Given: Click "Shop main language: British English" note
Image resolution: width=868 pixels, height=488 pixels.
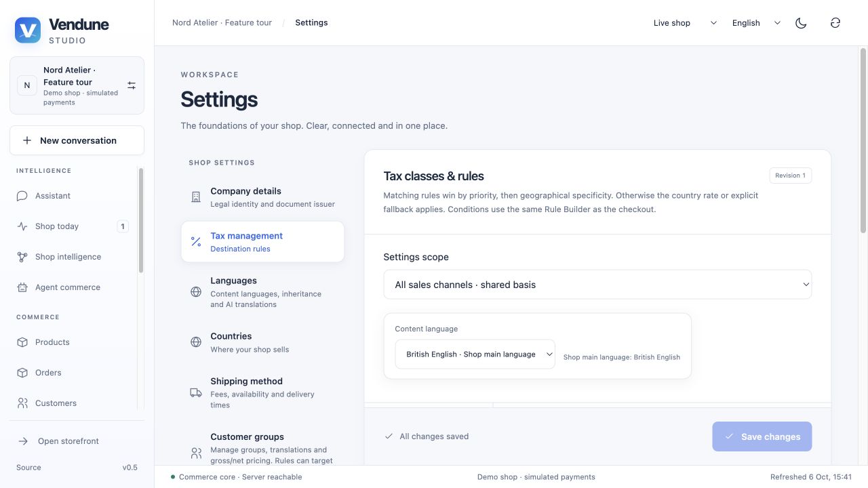Looking at the screenshot, I should pyautogui.click(x=622, y=357).
